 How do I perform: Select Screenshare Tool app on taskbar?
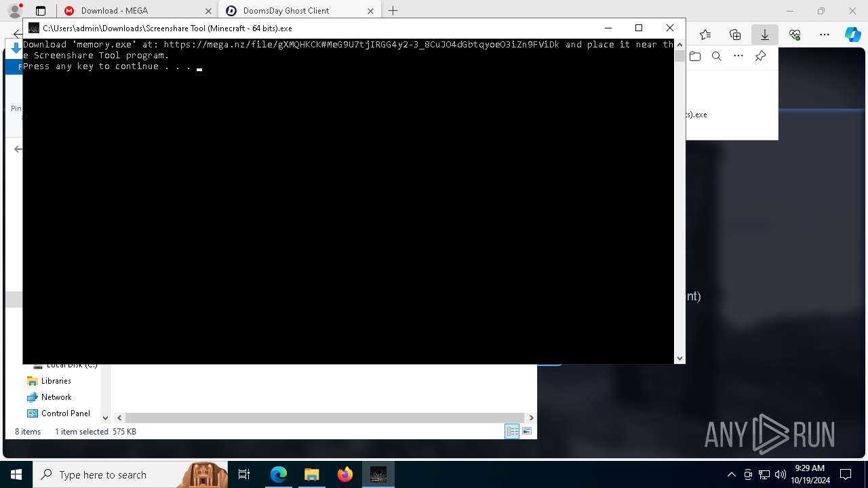click(x=378, y=474)
